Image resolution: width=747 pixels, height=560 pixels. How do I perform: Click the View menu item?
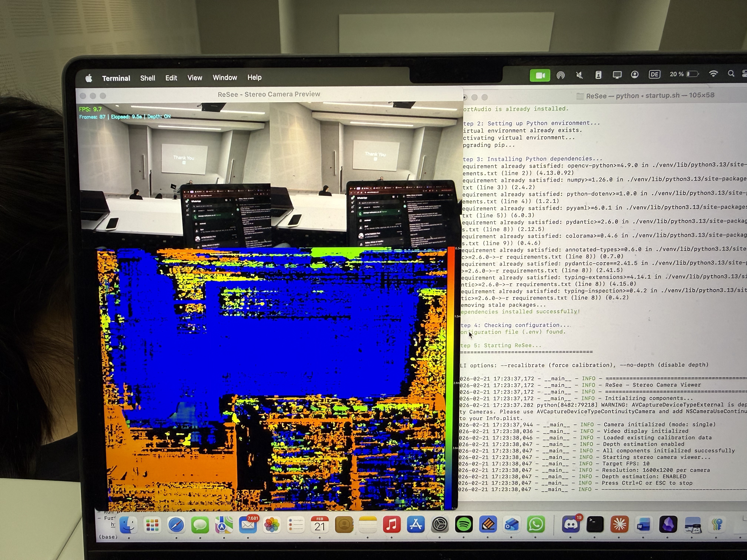pos(195,78)
